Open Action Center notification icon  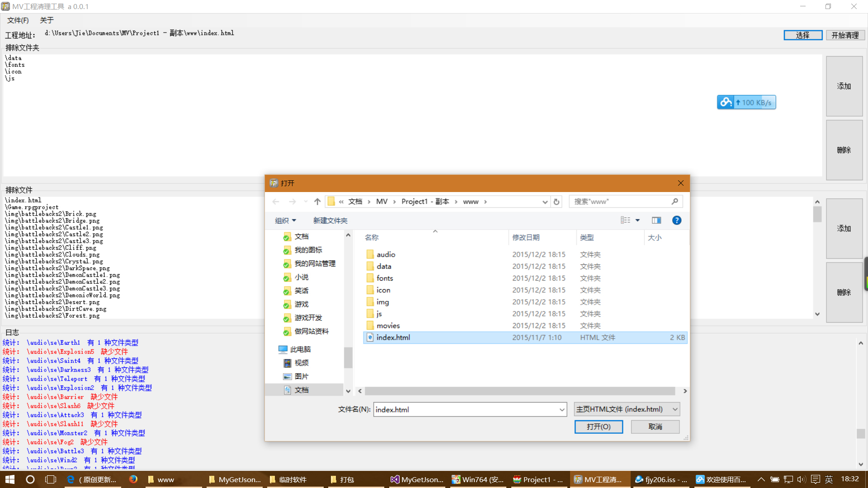click(815, 479)
